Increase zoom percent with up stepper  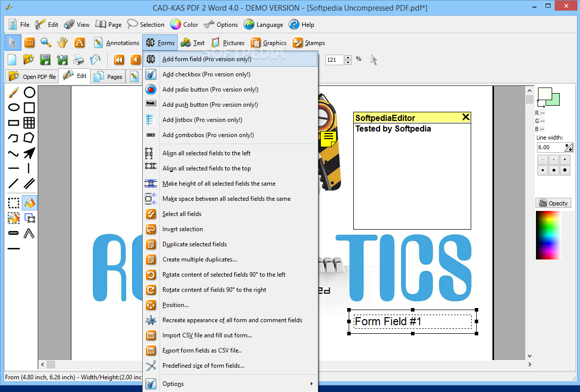(x=348, y=57)
